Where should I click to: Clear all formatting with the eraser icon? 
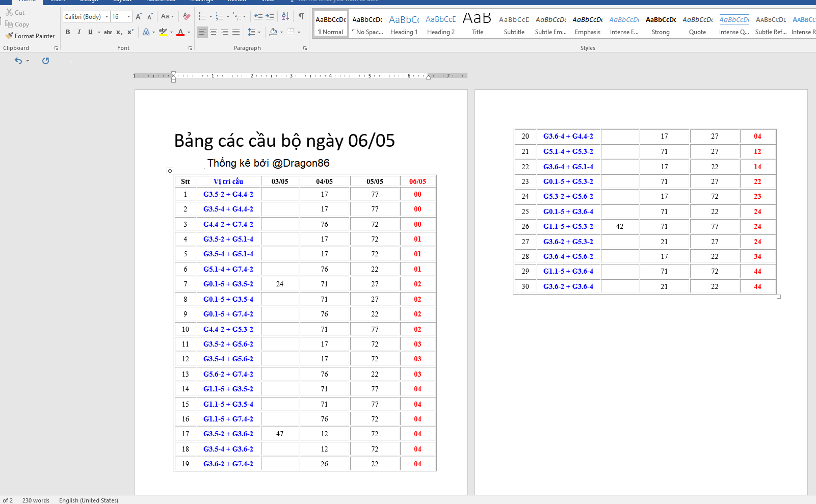[187, 16]
